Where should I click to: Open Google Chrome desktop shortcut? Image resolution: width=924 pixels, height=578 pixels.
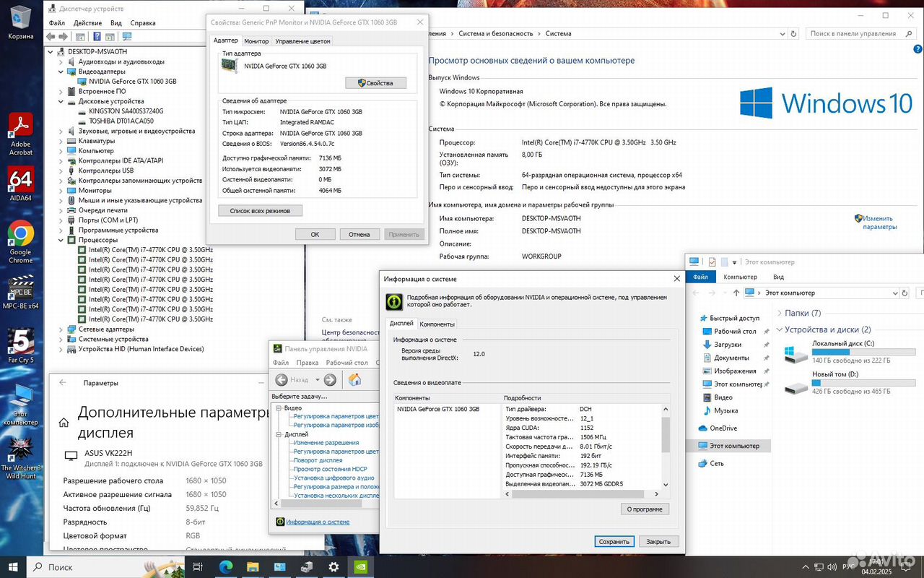coord(20,241)
